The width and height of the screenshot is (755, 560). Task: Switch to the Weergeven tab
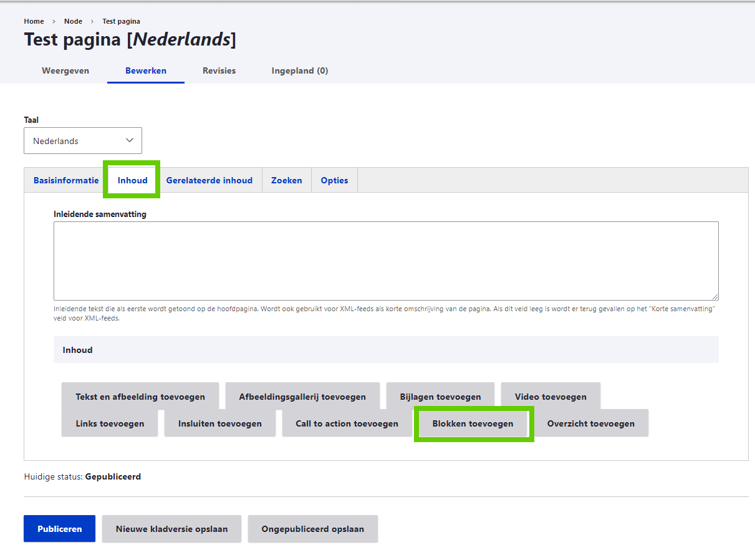pos(65,70)
